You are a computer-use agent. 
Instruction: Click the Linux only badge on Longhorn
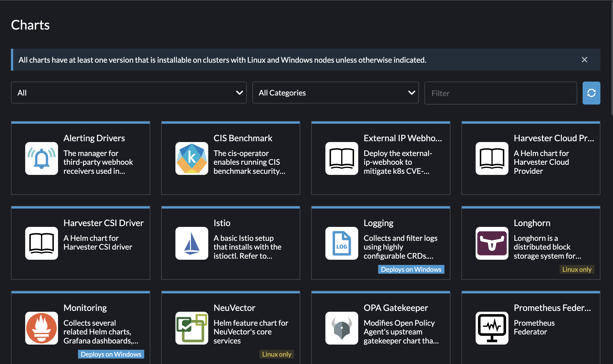(577, 269)
